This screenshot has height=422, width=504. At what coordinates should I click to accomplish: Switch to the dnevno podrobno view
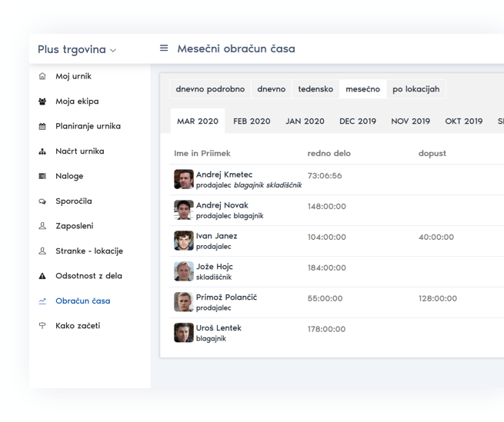click(x=210, y=89)
